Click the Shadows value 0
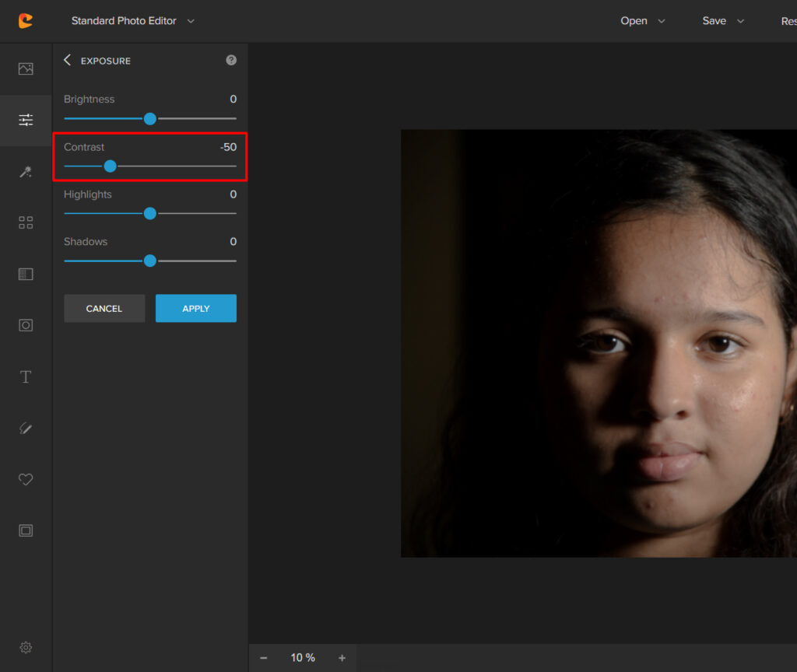The image size is (797, 672). click(233, 241)
